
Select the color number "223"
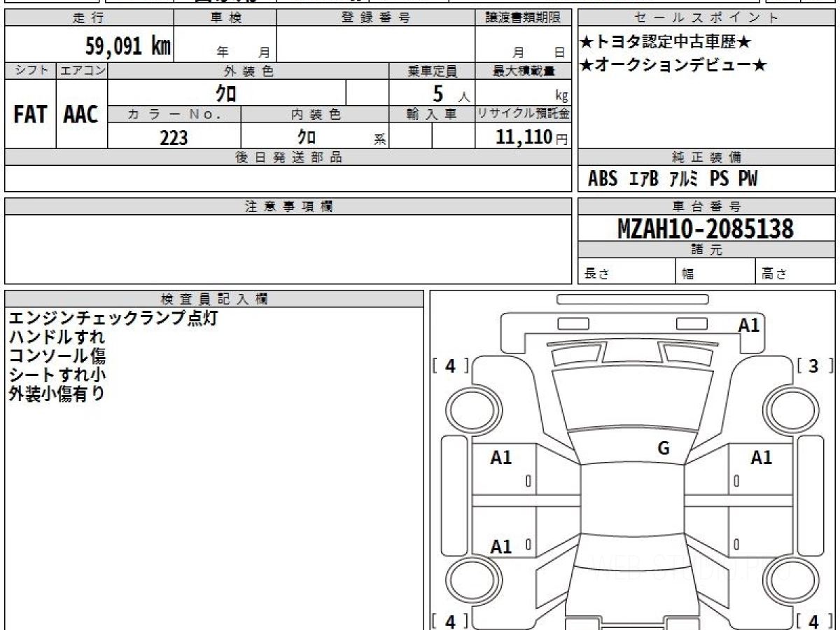[174, 137]
